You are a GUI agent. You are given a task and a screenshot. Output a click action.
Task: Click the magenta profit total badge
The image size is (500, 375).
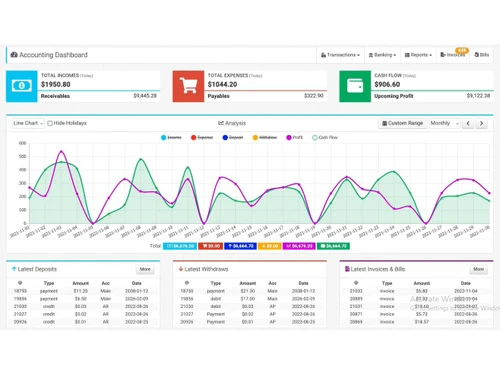[299, 246]
